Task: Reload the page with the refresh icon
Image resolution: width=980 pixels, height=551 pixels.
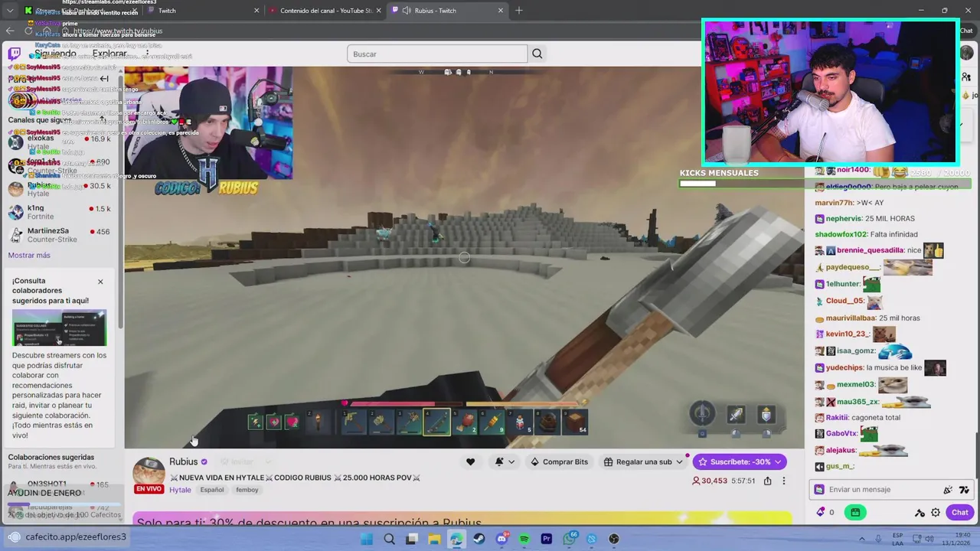Action: click(x=28, y=31)
